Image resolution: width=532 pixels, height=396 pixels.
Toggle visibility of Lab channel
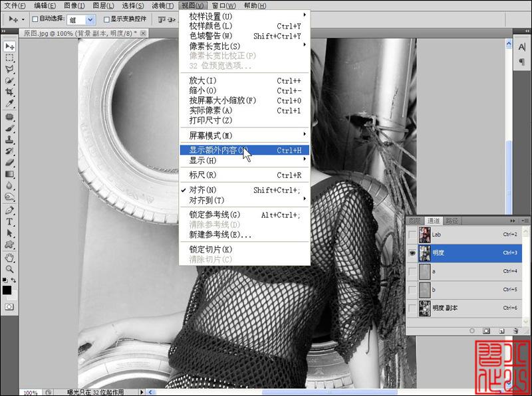coord(412,235)
